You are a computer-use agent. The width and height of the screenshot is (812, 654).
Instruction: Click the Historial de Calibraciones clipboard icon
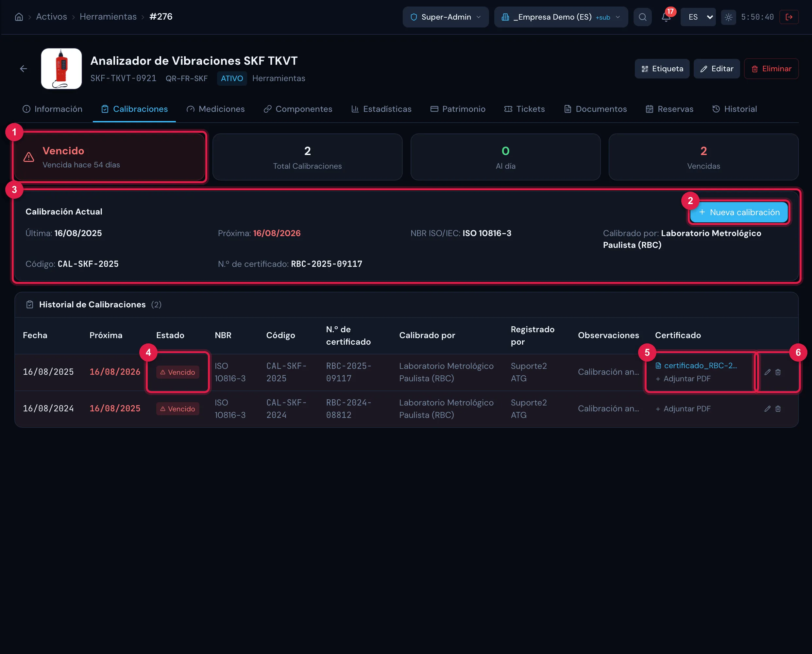[x=30, y=304]
